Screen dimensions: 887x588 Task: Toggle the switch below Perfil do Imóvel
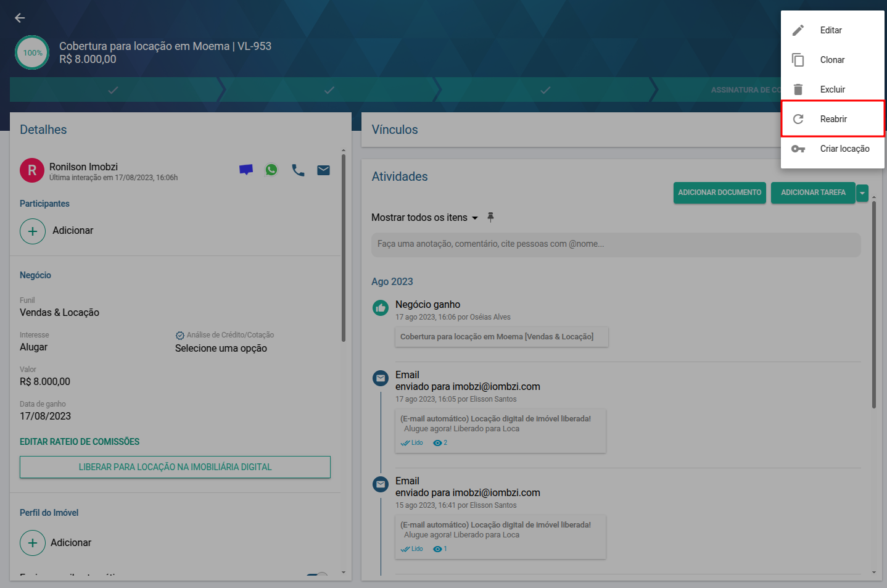point(317,576)
